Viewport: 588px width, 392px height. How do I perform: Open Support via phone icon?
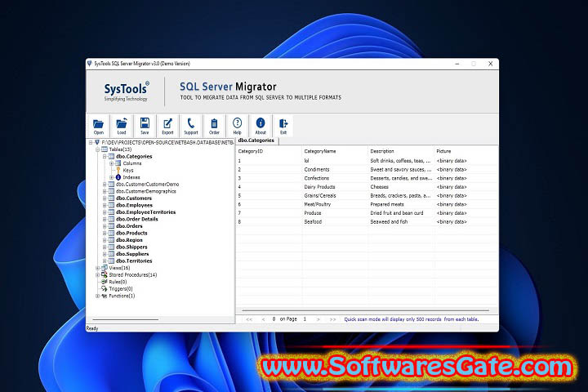[x=191, y=126]
